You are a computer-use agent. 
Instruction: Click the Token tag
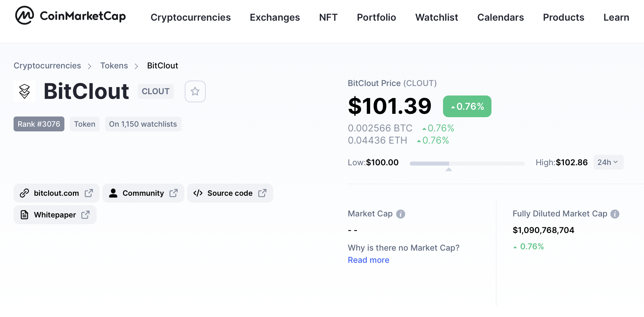(85, 124)
